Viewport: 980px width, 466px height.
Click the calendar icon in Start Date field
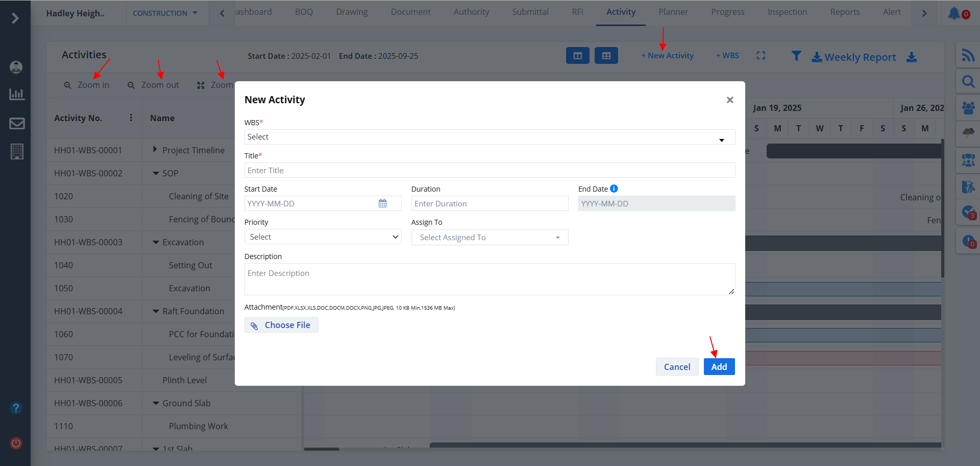[x=382, y=203]
